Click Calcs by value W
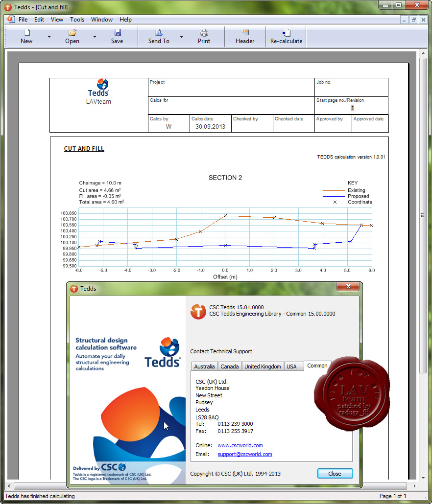The width and height of the screenshot is (432, 504). [x=168, y=127]
